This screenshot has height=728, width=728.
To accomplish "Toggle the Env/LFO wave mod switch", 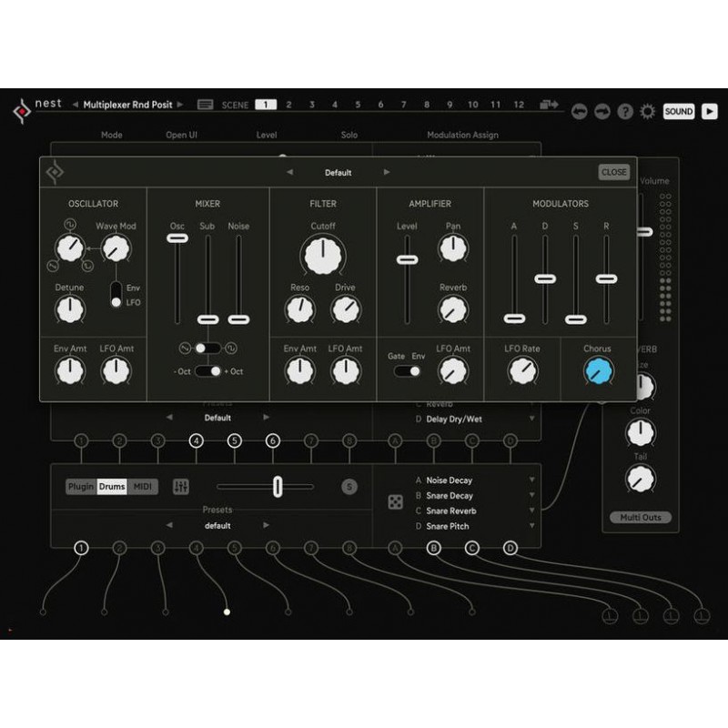I will 116,294.
